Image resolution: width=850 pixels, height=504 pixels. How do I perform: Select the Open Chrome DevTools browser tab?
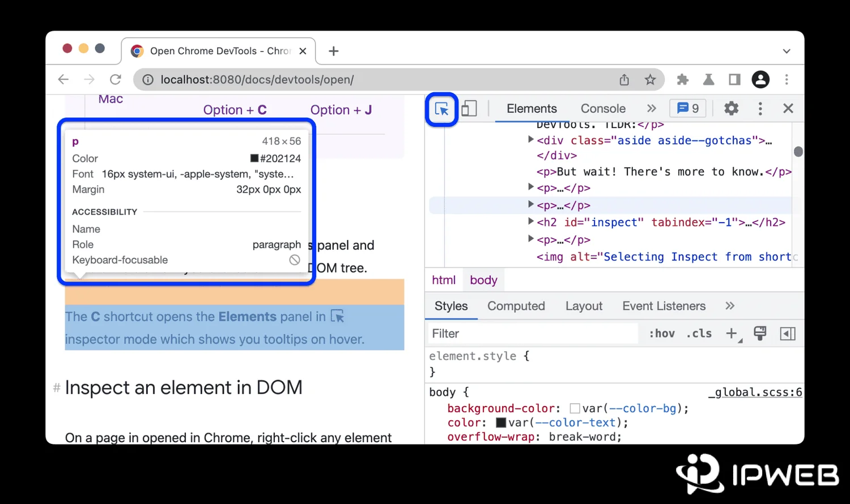(219, 51)
